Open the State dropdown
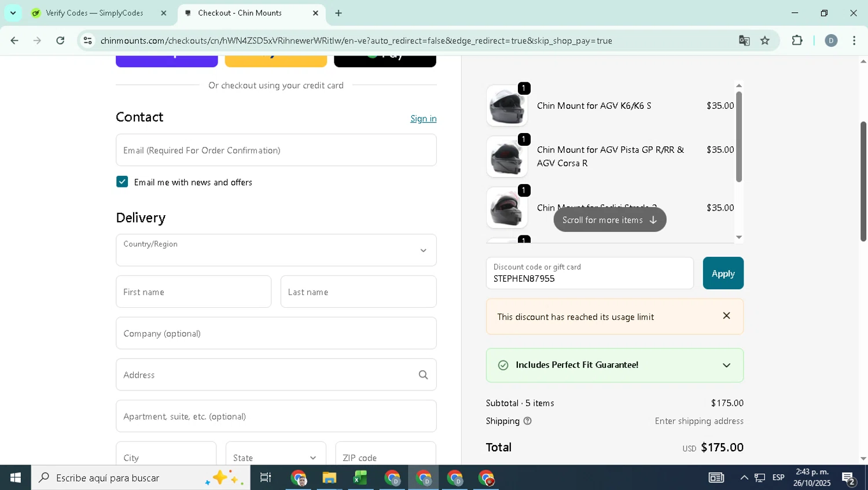The height and width of the screenshot is (490, 868). pyautogui.click(x=275, y=454)
